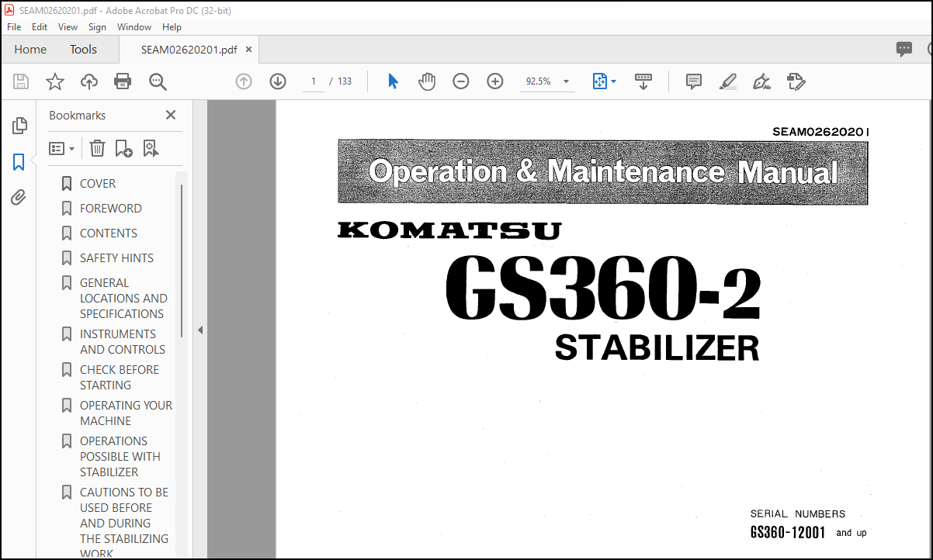Switch to the Home tab
The image size is (933, 560).
pos(30,49)
